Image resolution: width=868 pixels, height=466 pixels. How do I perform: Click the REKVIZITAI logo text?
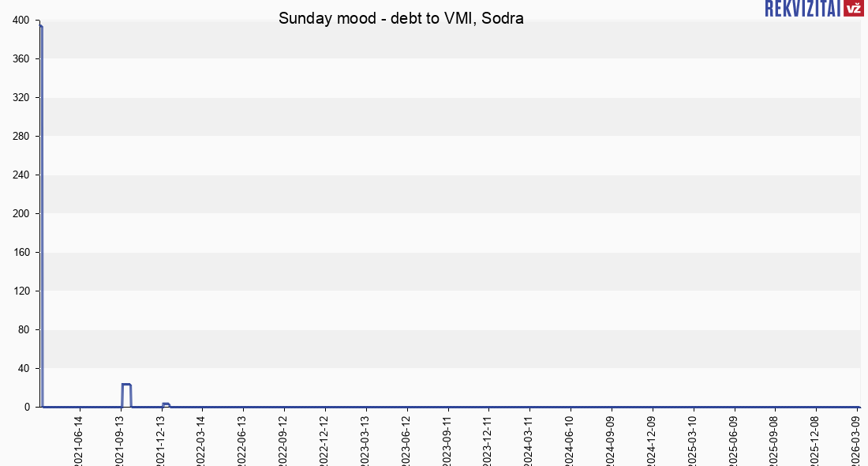click(802, 8)
